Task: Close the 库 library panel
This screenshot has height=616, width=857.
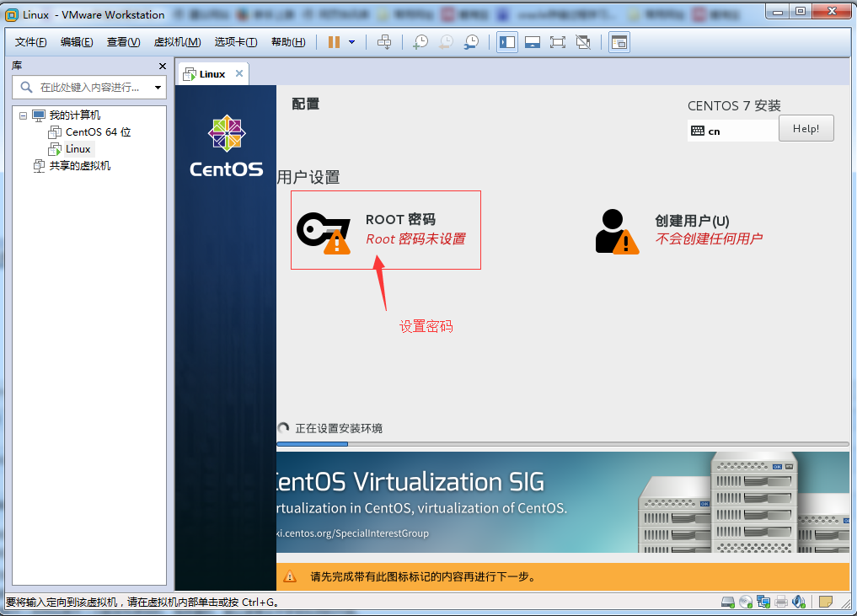Action: [x=163, y=66]
